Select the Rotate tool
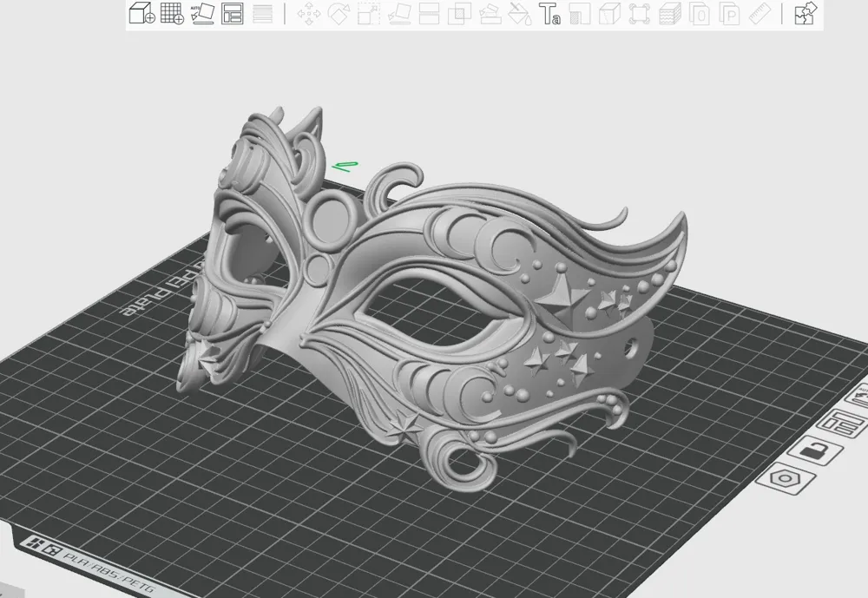This screenshot has height=598, width=868. point(339,14)
